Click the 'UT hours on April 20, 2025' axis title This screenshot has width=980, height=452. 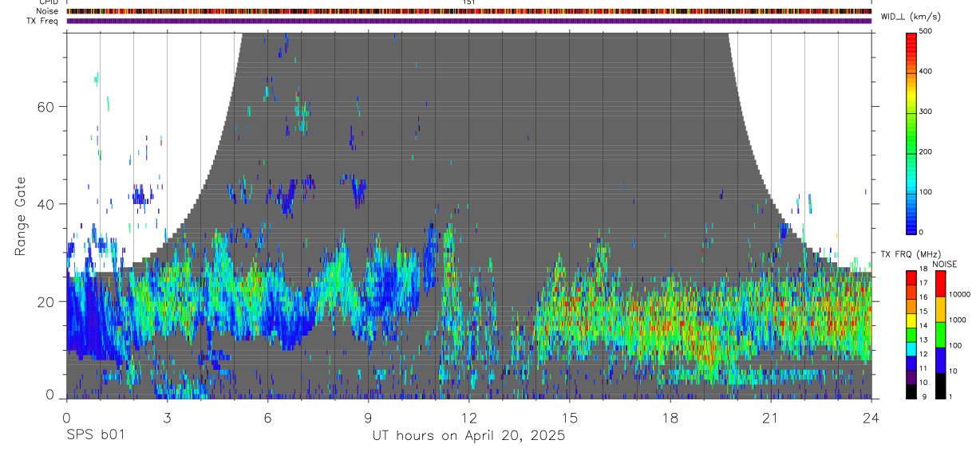point(468,436)
